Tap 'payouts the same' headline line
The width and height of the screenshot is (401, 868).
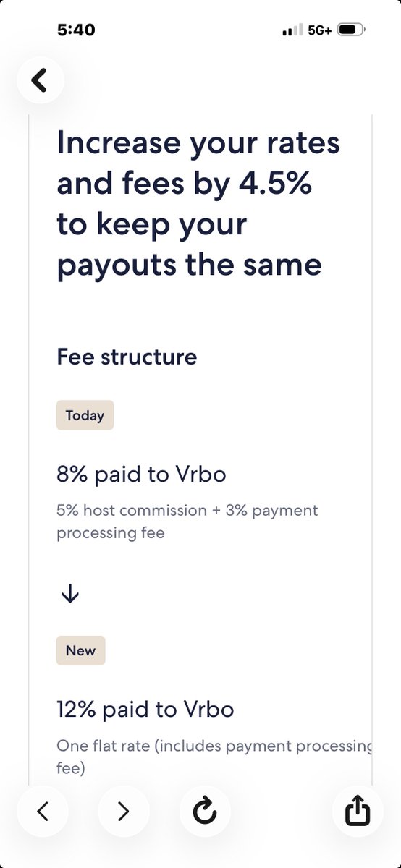click(x=189, y=265)
